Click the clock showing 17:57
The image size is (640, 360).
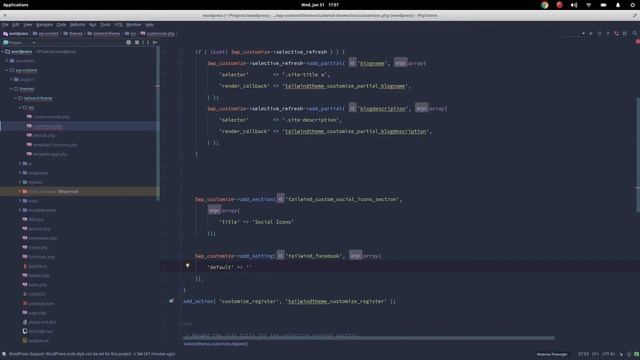[x=333, y=5]
